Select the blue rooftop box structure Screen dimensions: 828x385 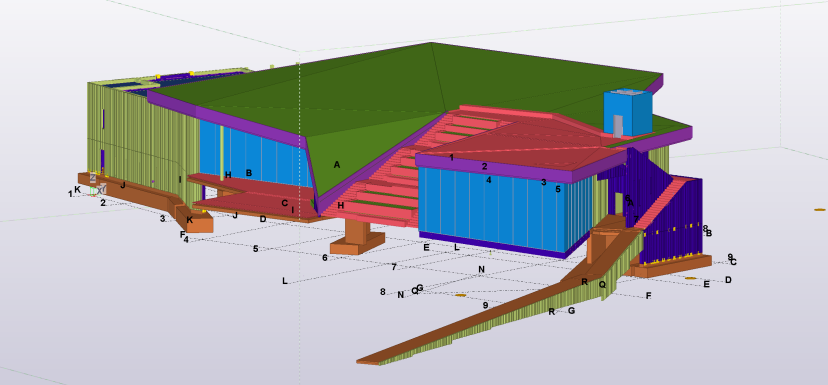pyautogui.click(x=628, y=112)
